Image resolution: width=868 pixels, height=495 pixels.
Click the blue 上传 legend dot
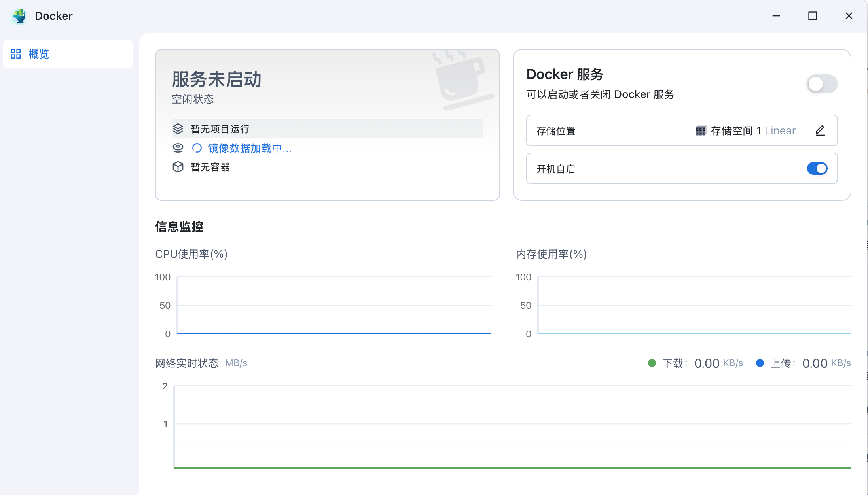(760, 363)
